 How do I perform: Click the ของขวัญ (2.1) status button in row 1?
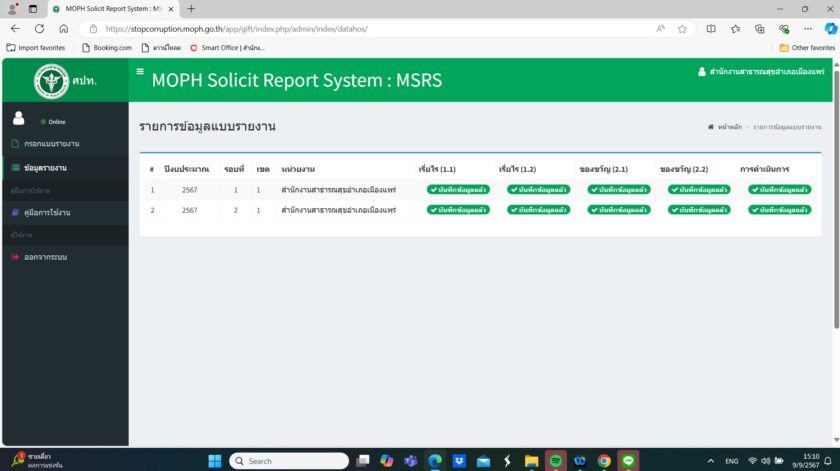point(619,190)
